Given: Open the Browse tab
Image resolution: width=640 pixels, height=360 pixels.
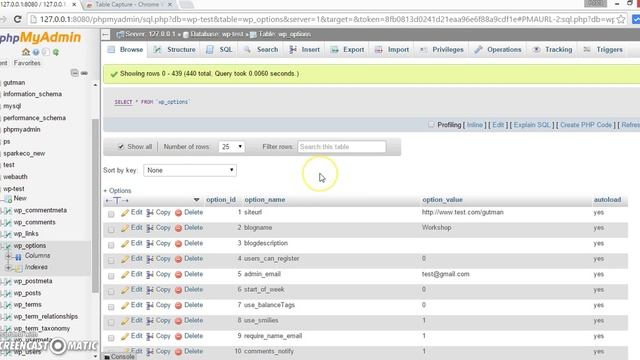Looking at the screenshot, I should (126, 49).
